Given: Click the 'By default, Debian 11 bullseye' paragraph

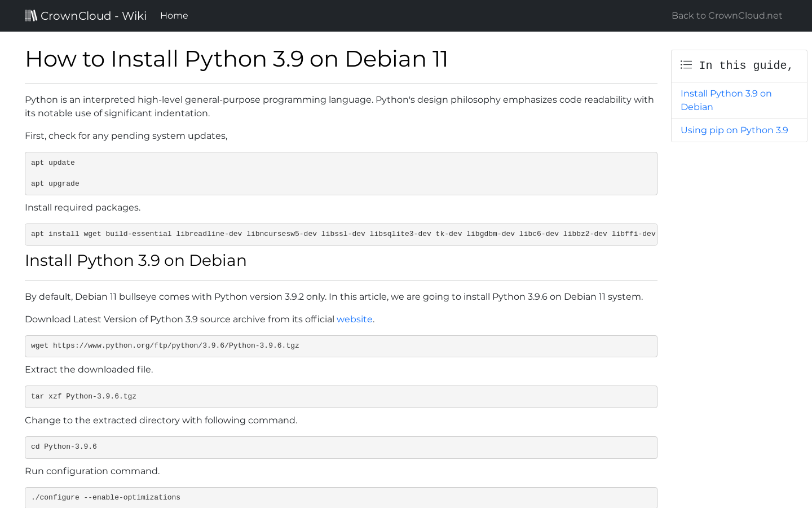Looking at the screenshot, I should [x=334, y=297].
